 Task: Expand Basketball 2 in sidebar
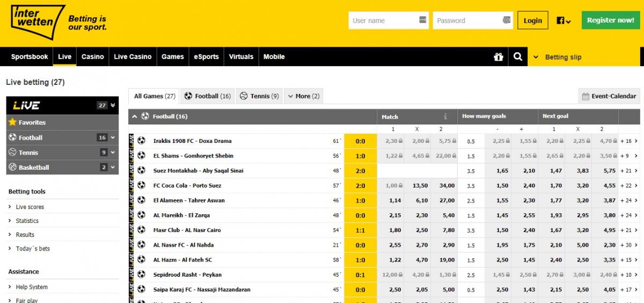pyautogui.click(x=113, y=168)
